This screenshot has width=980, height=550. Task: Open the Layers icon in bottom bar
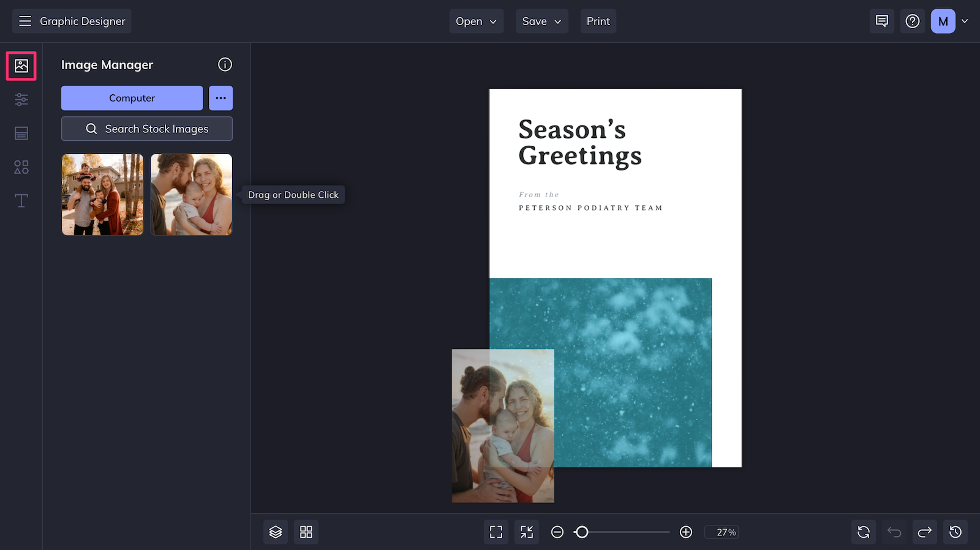276,532
